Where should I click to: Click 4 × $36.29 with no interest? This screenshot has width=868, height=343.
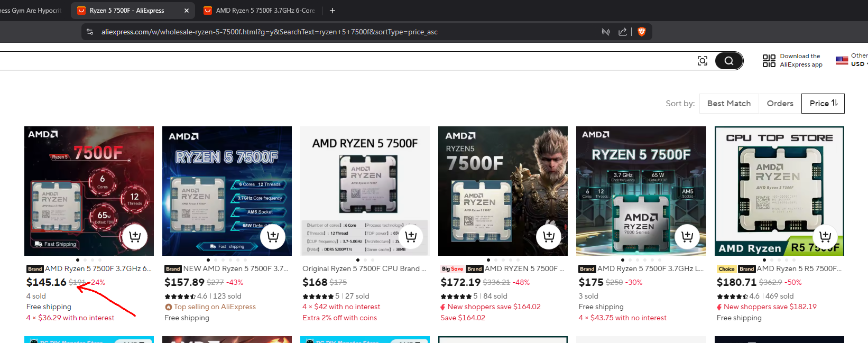tap(70, 318)
